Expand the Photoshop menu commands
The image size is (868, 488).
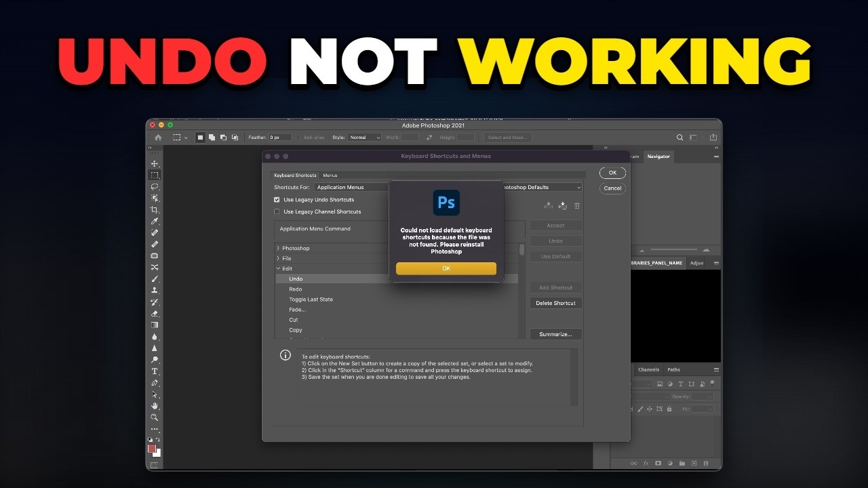(x=278, y=248)
